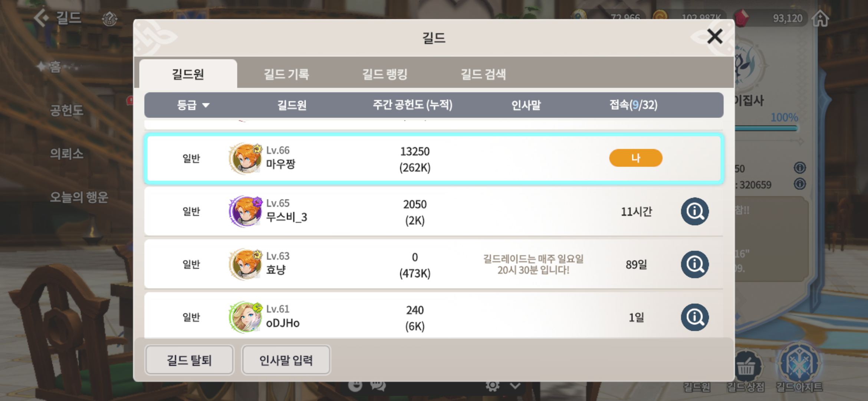This screenshot has width=868, height=401.
Task: Tap oDJHo character portrait
Action: pos(246,317)
